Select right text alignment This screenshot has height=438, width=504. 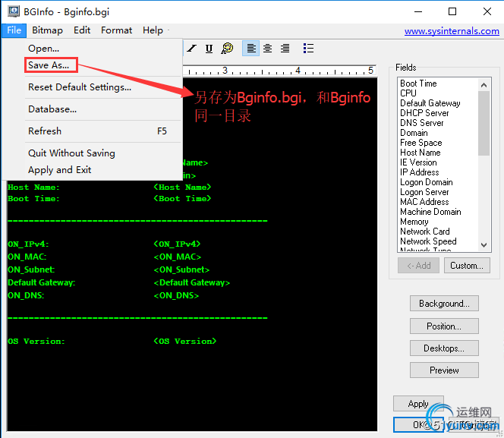[x=285, y=49]
